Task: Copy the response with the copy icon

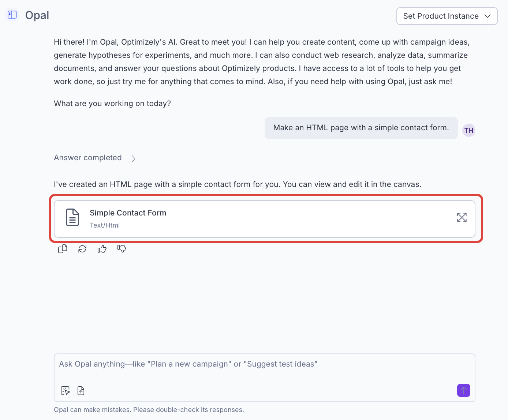Action: point(63,249)
